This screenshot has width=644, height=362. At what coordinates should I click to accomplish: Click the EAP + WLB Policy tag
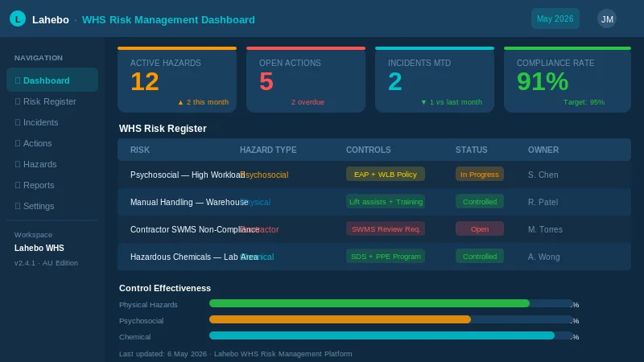tap(386, 174)
